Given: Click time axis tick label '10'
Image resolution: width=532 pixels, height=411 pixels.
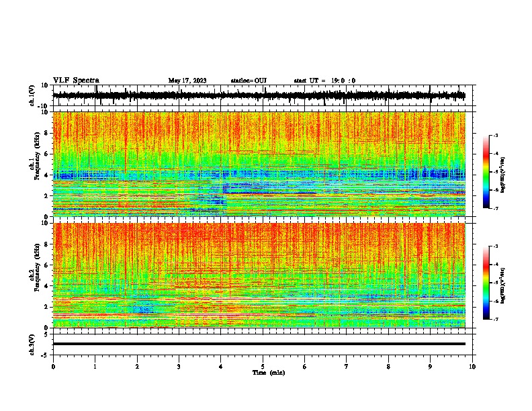Looking at the screenshot, I should pyautogui.click(x=472, y=367).
